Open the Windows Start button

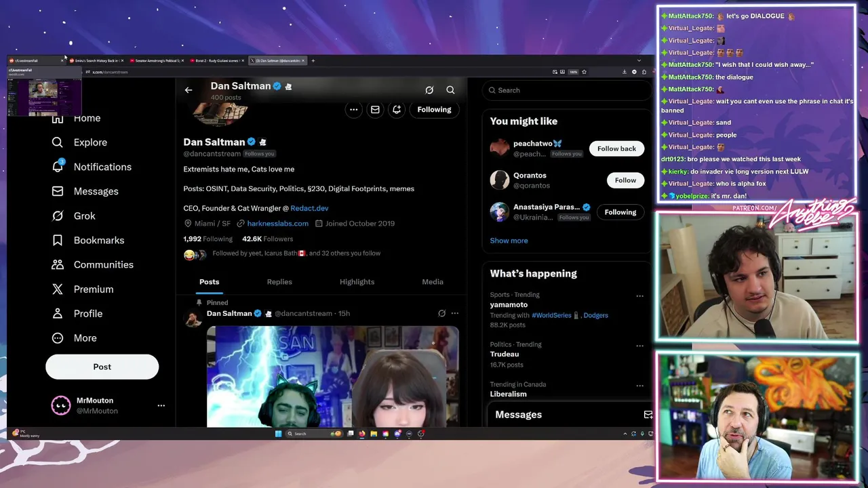coord(278,434)
